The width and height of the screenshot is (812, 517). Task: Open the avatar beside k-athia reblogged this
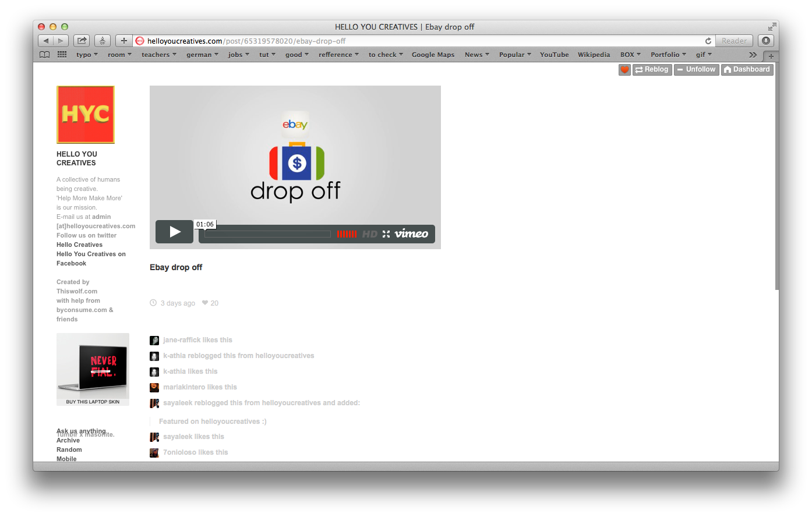point(154,356)
